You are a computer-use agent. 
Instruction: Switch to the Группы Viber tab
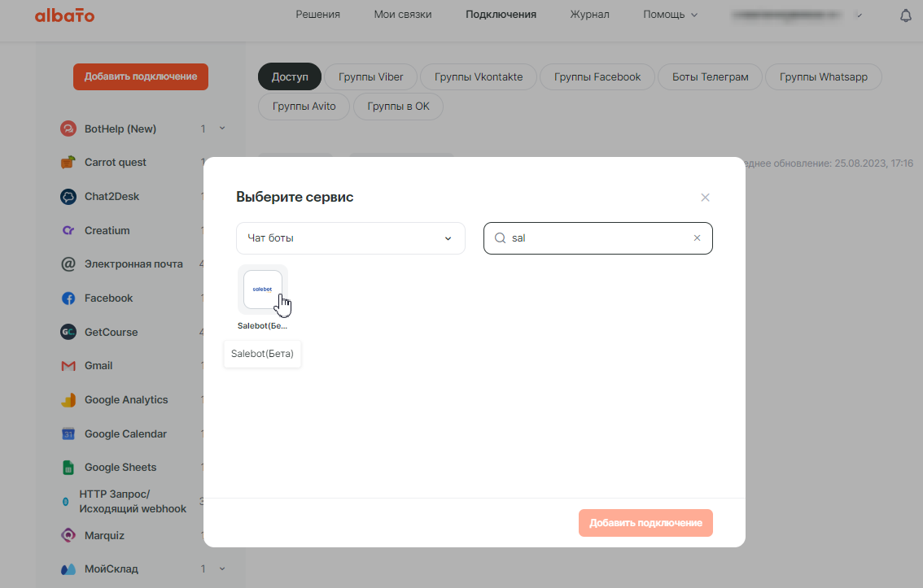click(370, 77)
